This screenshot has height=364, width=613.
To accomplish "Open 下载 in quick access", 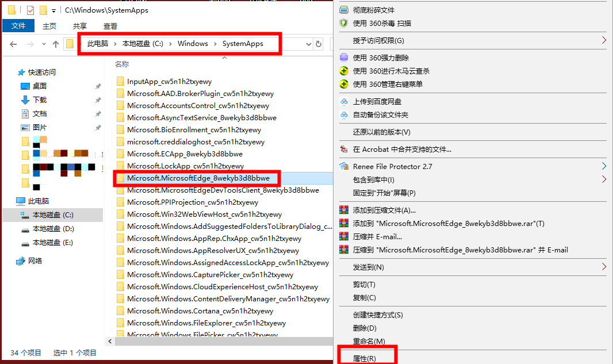I will coord(40,99).
